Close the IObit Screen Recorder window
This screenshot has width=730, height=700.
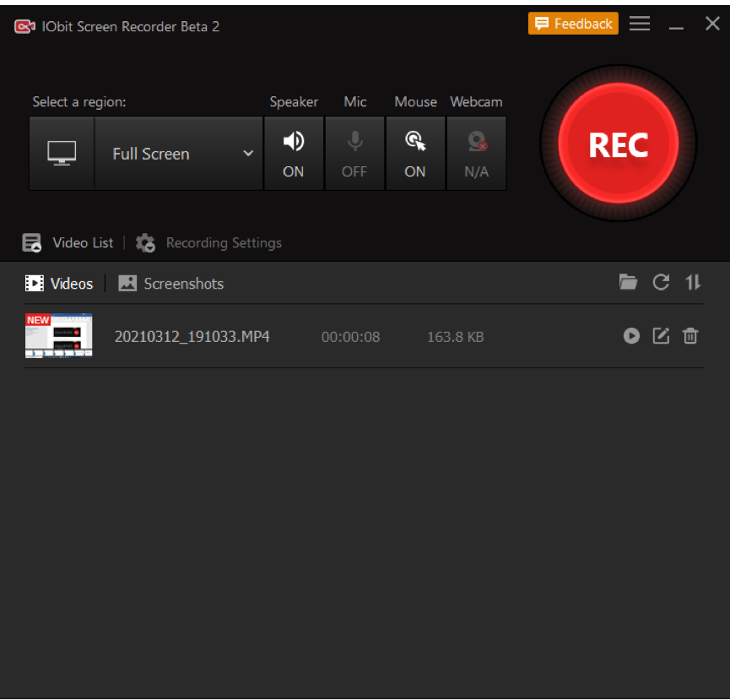pos(712,24)
